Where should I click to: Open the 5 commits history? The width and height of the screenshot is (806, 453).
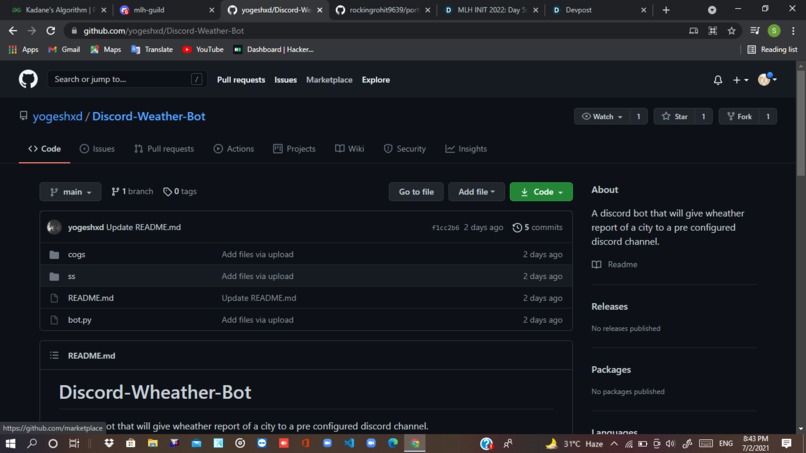click(x=537, y=227)
